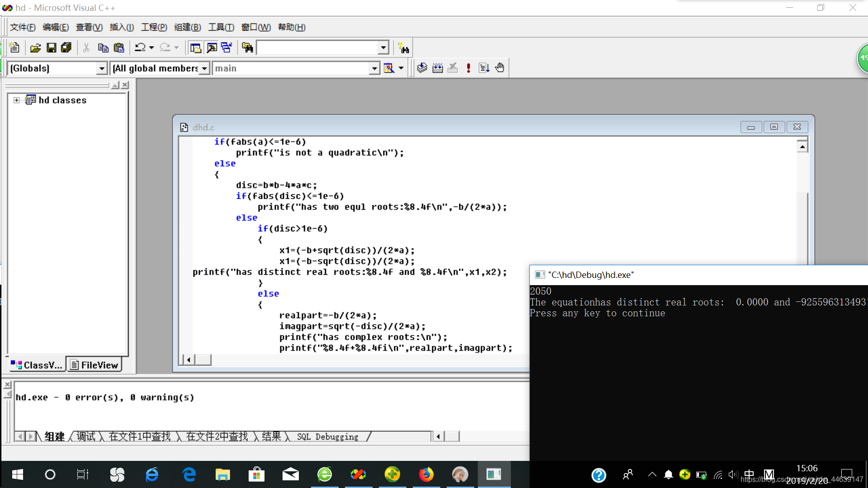Select the 在文件1中查找 output tab
The height and width of the screenshot is (488, 868).
tap(140, 436)
